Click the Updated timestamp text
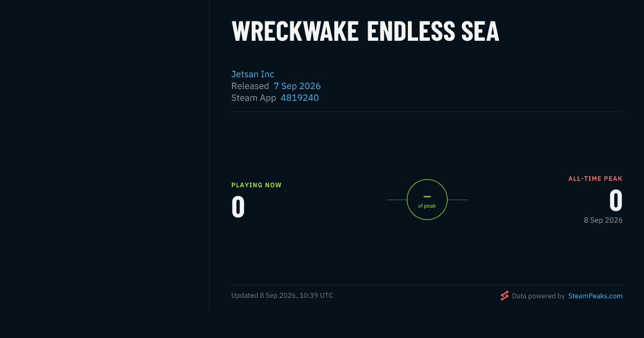This screenshot has height=338, width=644. click(282, 296)
